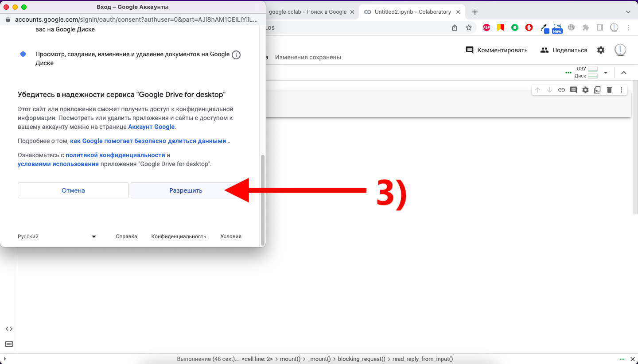Click read_reply_from_input() in the status bar

[x=423, y=359]
